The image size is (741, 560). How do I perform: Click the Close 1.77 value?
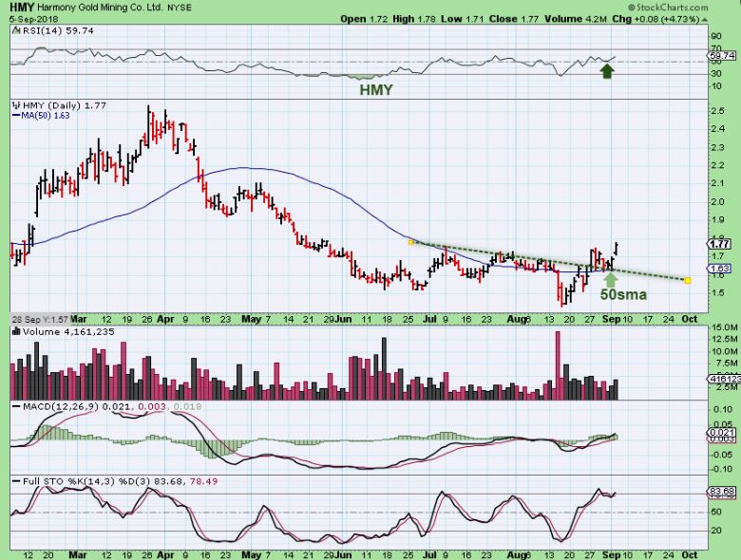coord(514,19)
